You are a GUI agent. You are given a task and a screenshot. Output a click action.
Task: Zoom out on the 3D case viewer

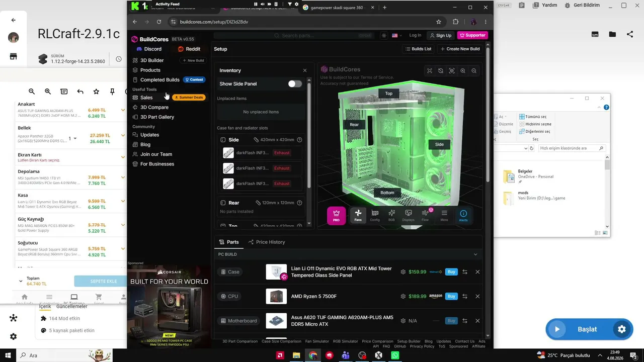click(474, 71)
